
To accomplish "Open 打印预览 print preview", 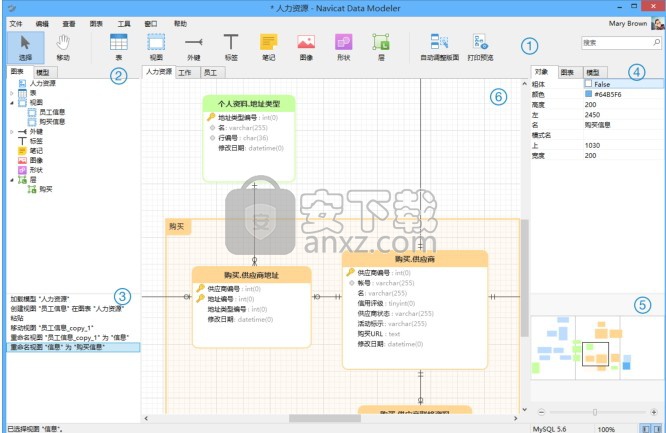I will [x=480, y=48].
